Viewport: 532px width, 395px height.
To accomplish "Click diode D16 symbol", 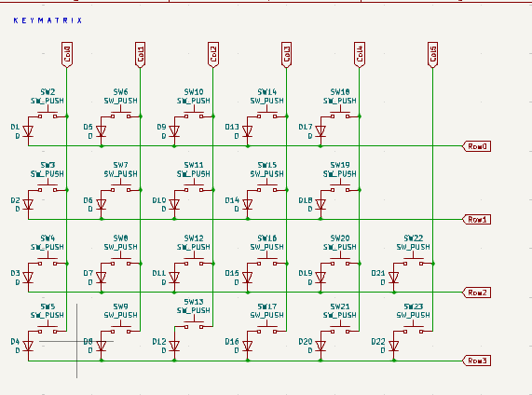I will (248, 347).
